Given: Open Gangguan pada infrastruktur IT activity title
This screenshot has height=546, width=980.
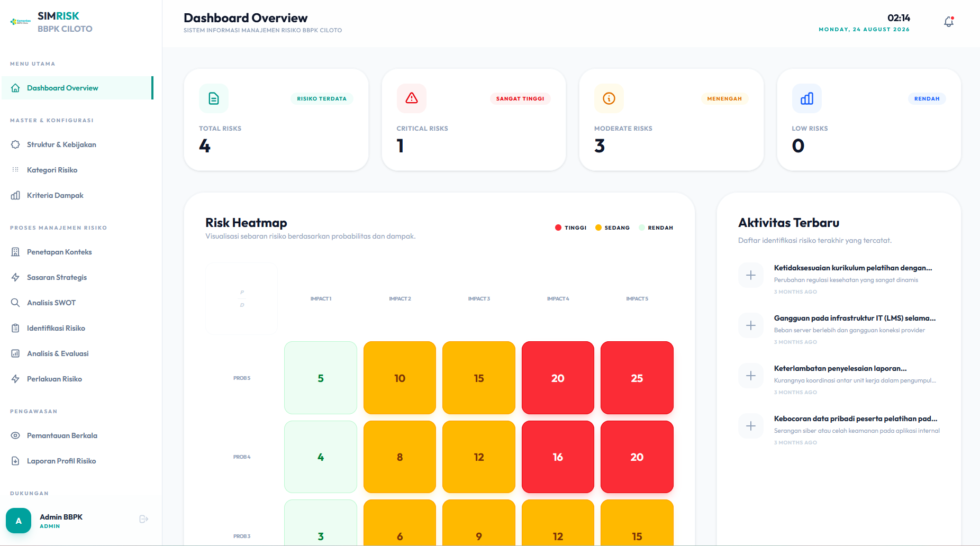Looking at the screenshot, I should tap(855, 318).
